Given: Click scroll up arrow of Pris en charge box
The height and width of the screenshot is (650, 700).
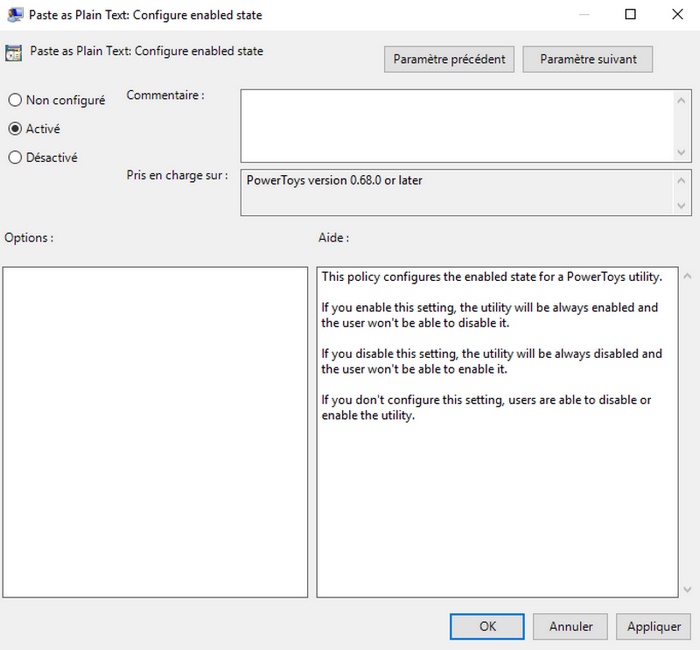Looking at the screenshot, I should (683, 180).
